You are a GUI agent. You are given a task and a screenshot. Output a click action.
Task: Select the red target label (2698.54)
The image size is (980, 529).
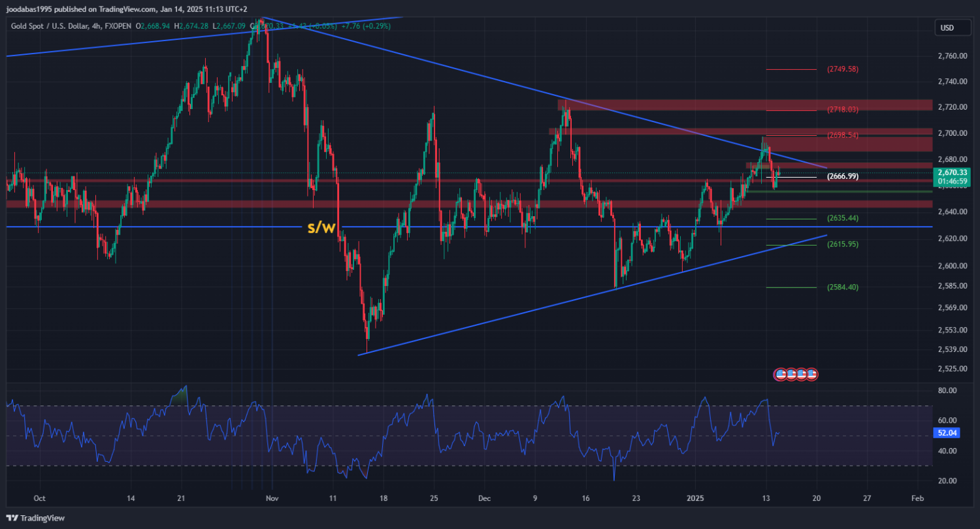842,135
